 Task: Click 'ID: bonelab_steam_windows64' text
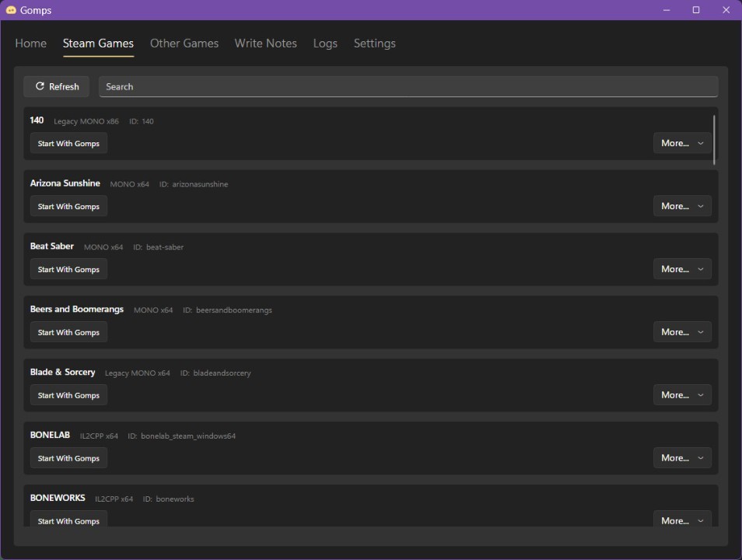[x=182, y=436]
